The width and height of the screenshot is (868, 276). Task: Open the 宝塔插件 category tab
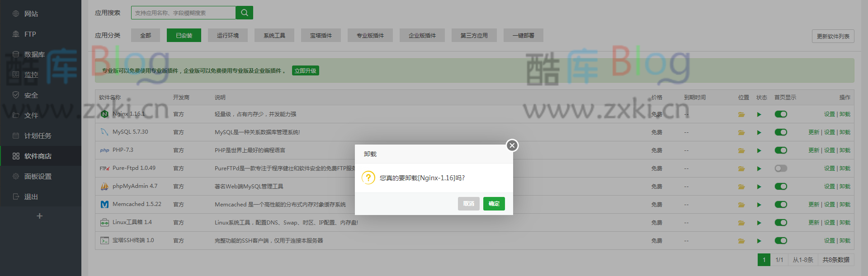[321, 35]
